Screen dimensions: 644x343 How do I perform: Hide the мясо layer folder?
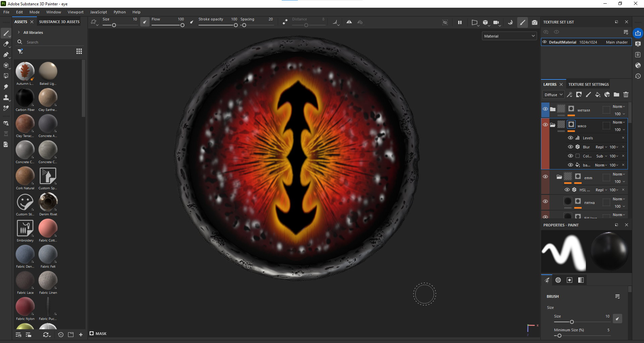(x=545, y=125)
